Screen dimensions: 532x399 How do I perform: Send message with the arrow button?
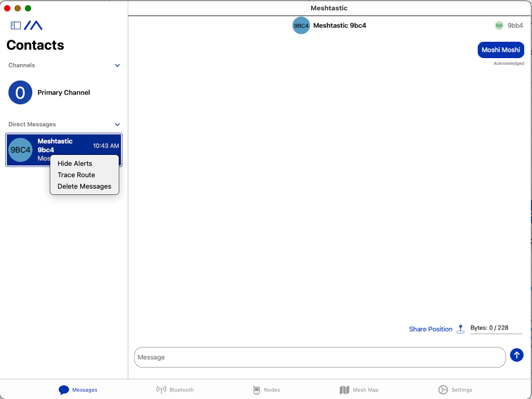pos(517,355)
